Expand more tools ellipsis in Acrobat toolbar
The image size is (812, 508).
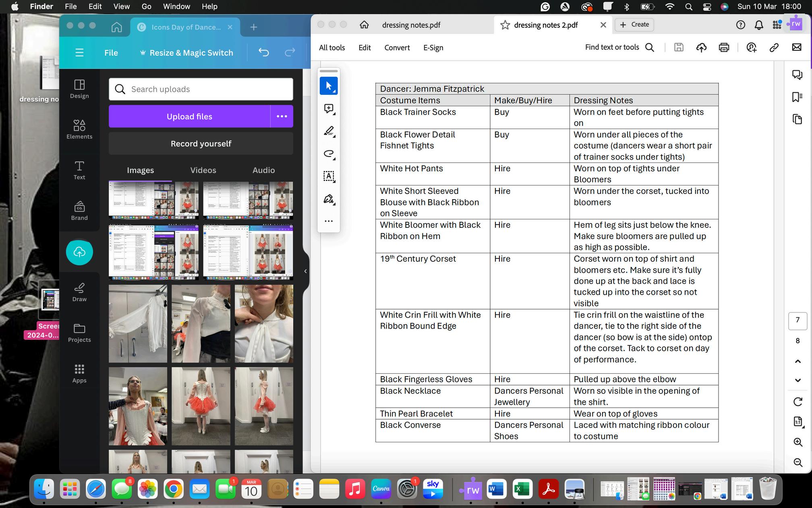pos(328,221)
